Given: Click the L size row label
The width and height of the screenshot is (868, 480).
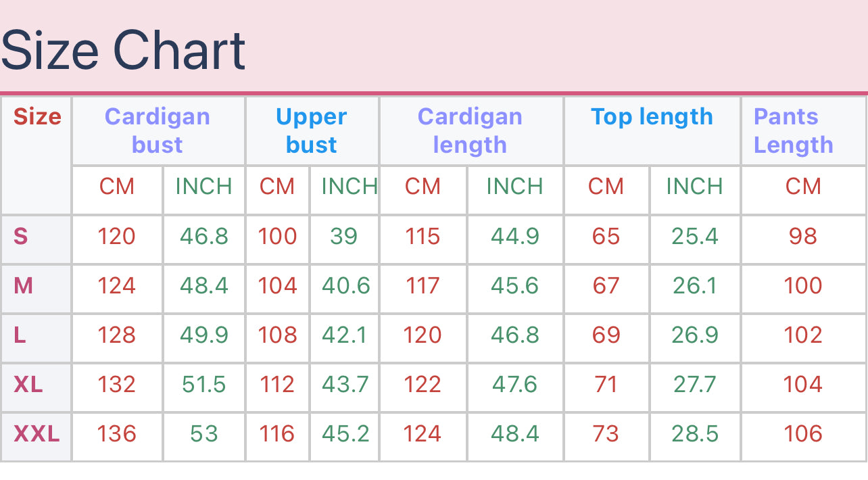Looking at the screenshot, I should (x=20, y=335).
